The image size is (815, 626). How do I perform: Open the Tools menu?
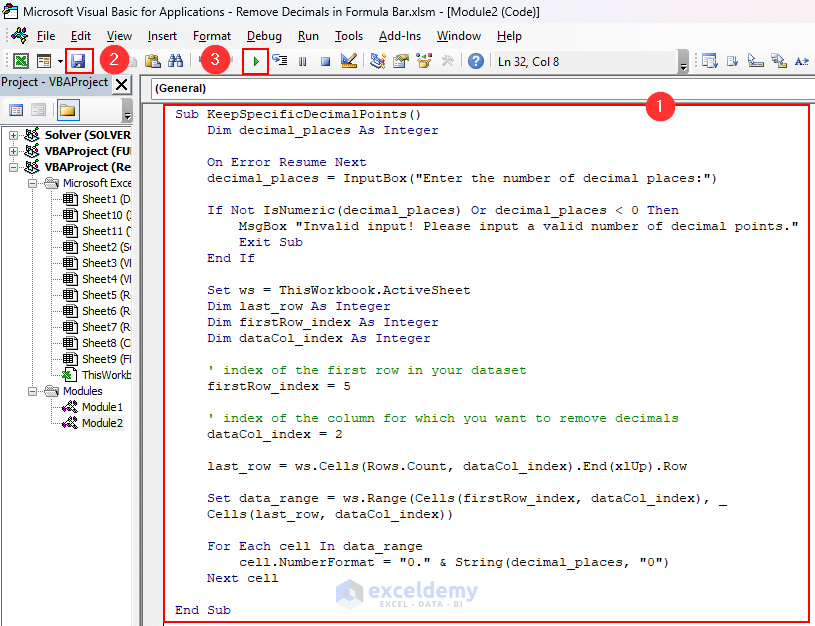tap(349, 36)
